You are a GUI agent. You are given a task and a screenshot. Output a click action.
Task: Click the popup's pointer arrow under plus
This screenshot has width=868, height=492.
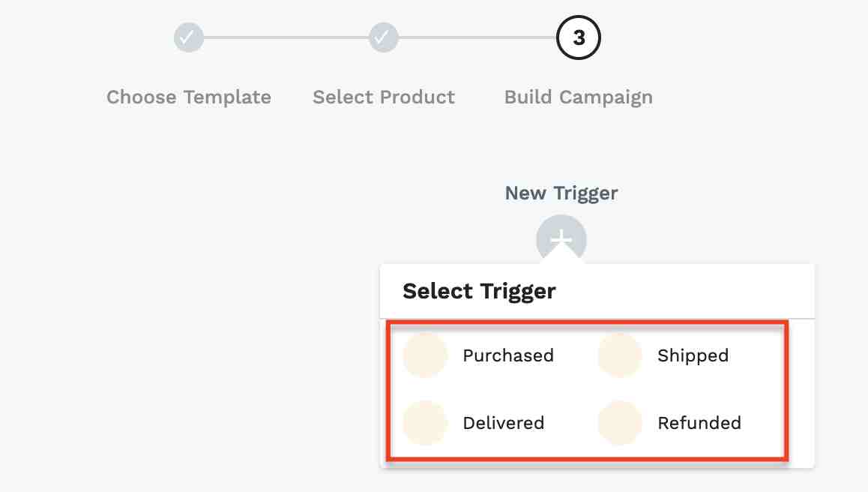(x=561, y=253)
